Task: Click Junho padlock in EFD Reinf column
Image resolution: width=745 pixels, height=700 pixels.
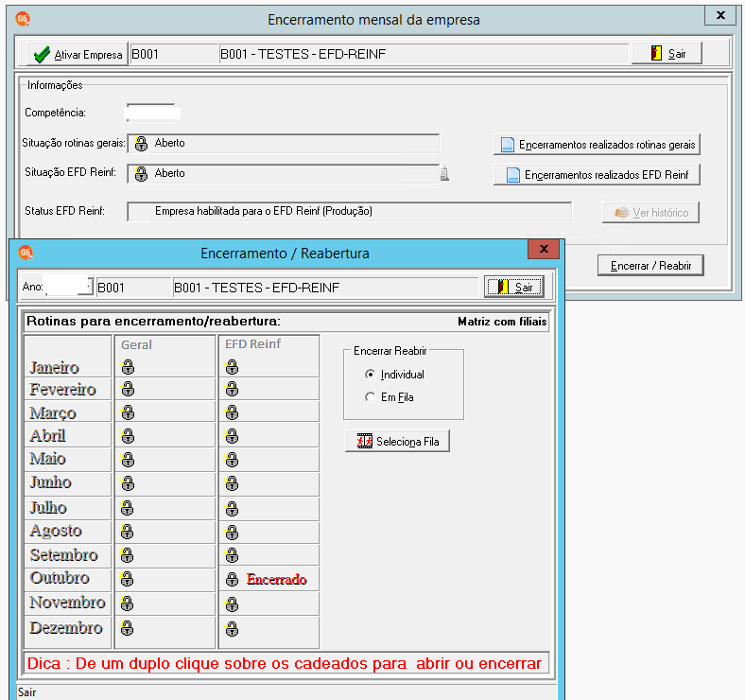Action: click(x=232, y=484)
